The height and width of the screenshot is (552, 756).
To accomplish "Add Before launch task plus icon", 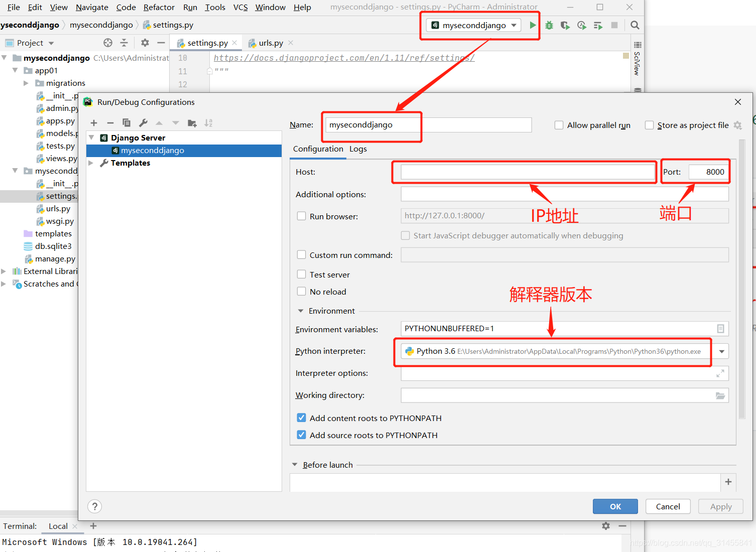I will click(x=728, y=482).
